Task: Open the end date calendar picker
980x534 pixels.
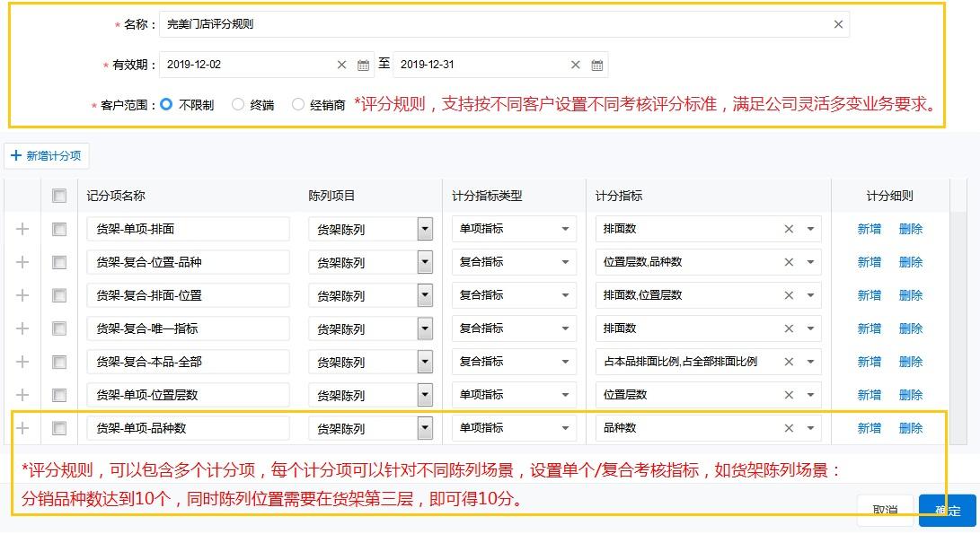Action: pos(597,65)
